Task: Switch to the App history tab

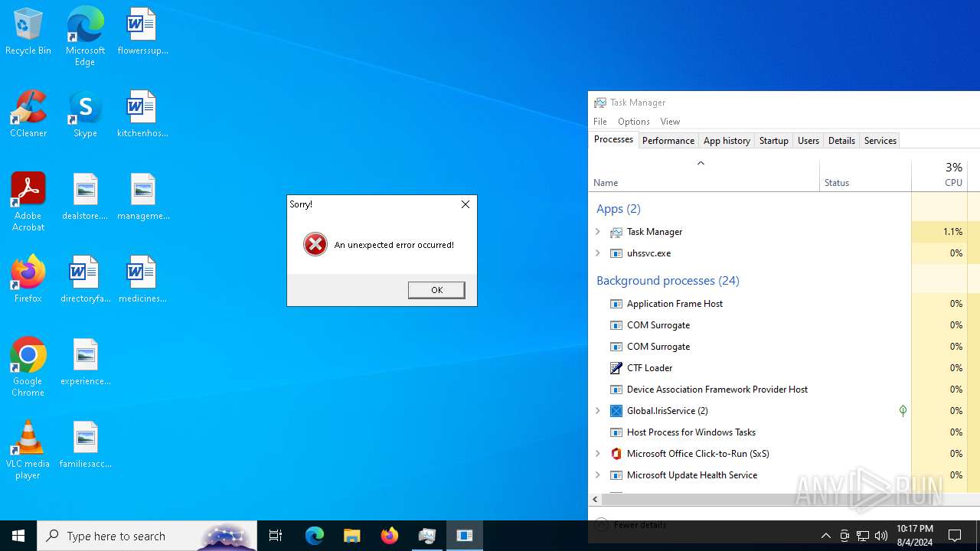Action: [x=727, y=141]
